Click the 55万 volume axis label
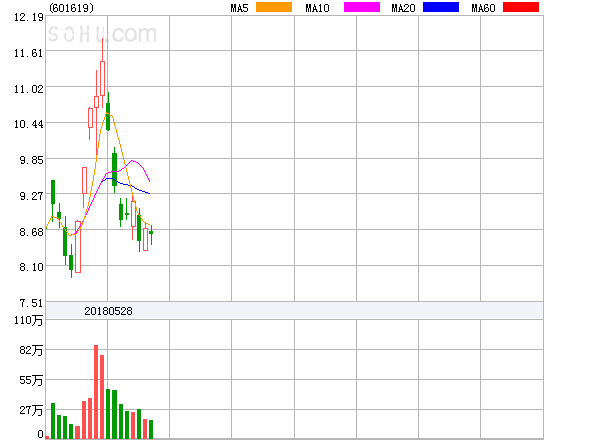 click(31, 380)
